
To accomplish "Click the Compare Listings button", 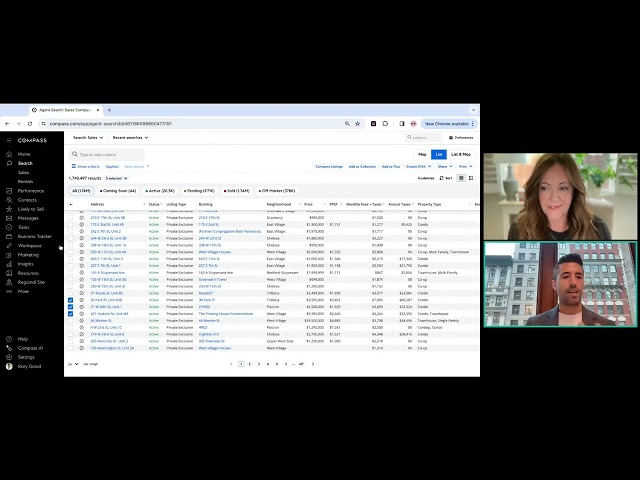I will [x=329, y=167].
